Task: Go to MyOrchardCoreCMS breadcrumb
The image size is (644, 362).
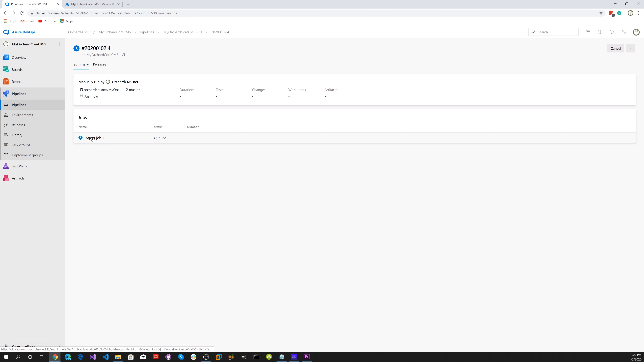Action: point(115,32)
